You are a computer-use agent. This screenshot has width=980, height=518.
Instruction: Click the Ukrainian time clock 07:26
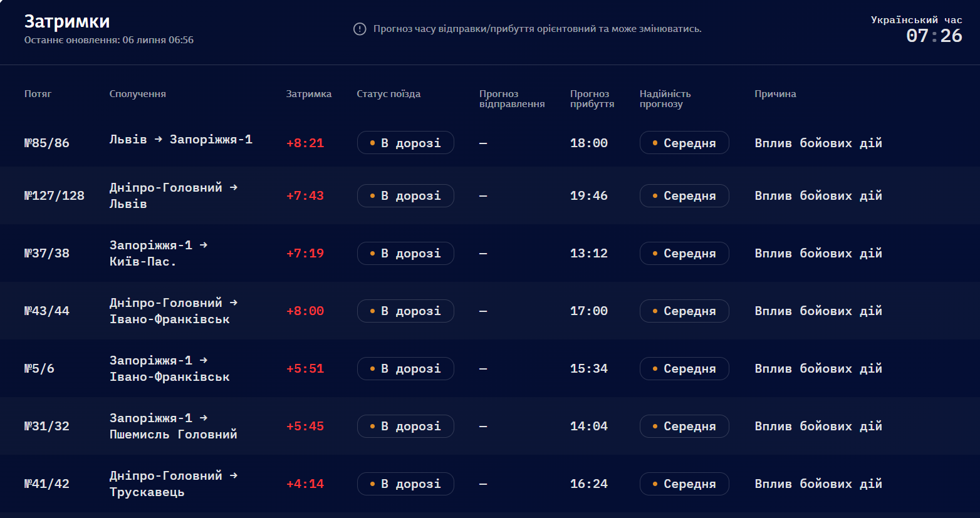pos(934,36)
